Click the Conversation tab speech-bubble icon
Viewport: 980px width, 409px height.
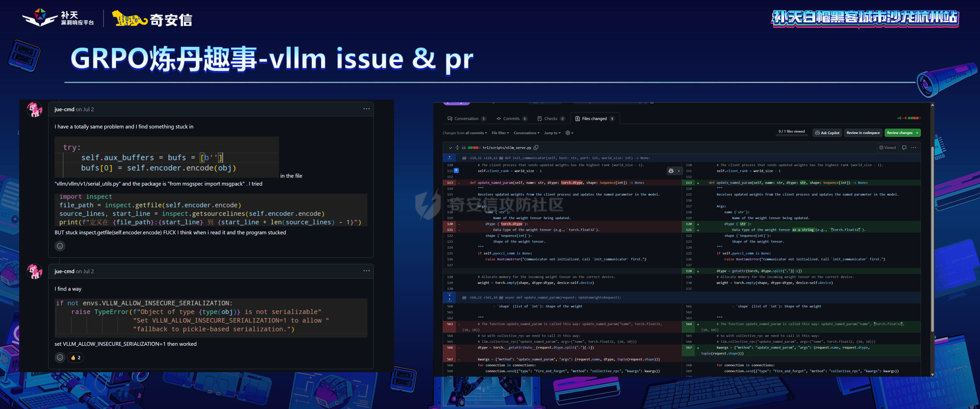[450, 118]
